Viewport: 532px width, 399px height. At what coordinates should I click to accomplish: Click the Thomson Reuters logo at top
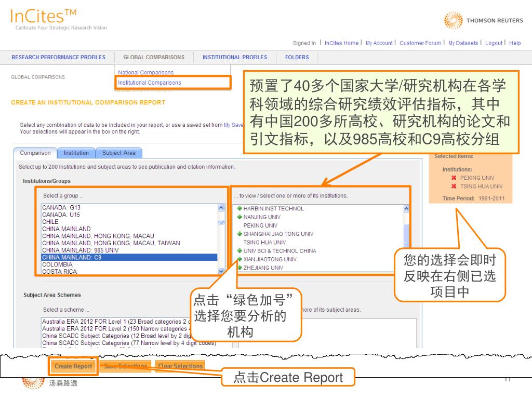pos(484,20)
